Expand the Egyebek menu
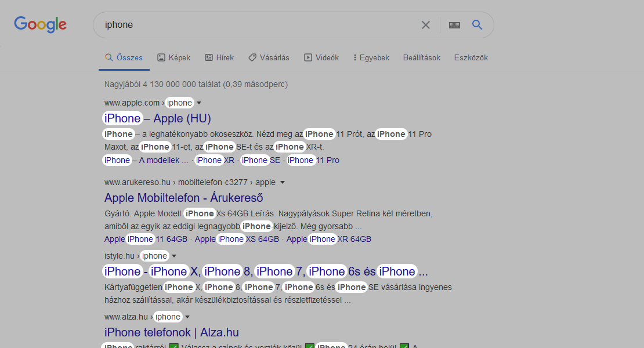This screenshot has width=644, height=348. (x=371, y=58)
